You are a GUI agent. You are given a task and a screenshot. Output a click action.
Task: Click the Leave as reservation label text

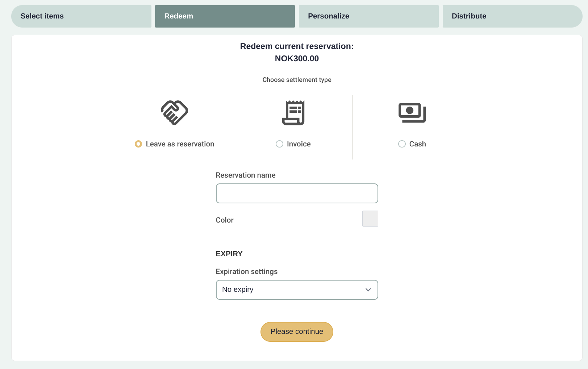click(x=180, y=144)
